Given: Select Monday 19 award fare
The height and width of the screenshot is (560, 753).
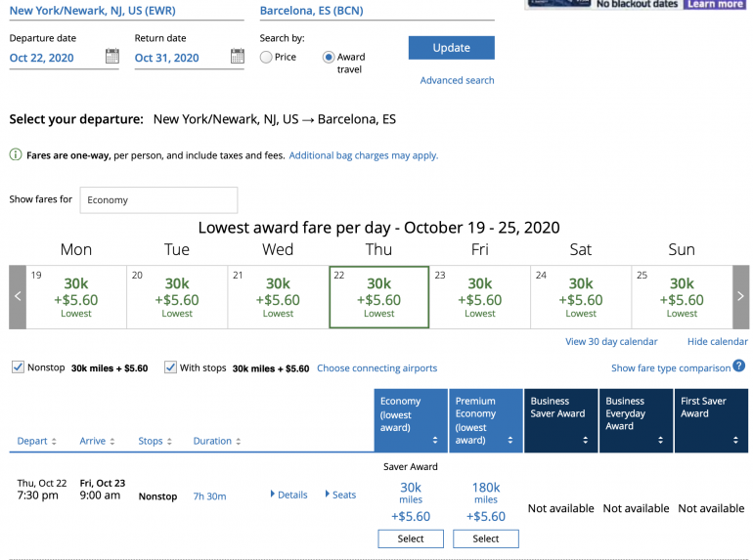Looking at the screenshot, I should [x=76, y=296].
